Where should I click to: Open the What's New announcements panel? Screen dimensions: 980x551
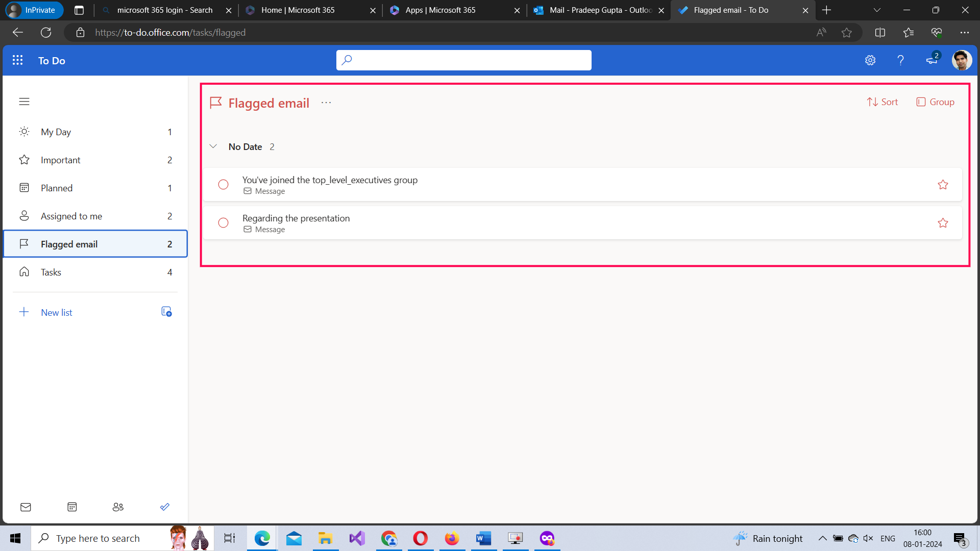[931, 60]
